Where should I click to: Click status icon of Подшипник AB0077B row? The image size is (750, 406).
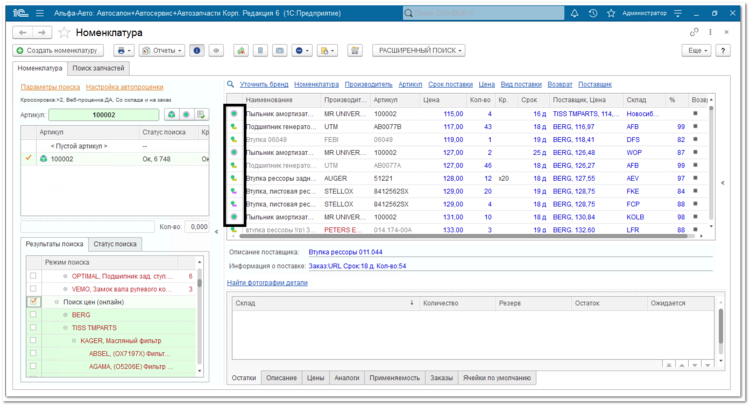point(234,127)
